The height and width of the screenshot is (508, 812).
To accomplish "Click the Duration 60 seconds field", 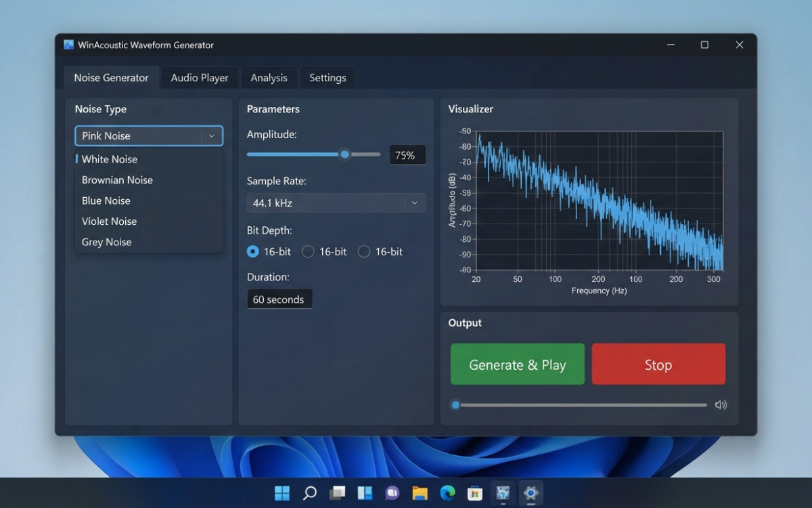I will coord(279,299).
